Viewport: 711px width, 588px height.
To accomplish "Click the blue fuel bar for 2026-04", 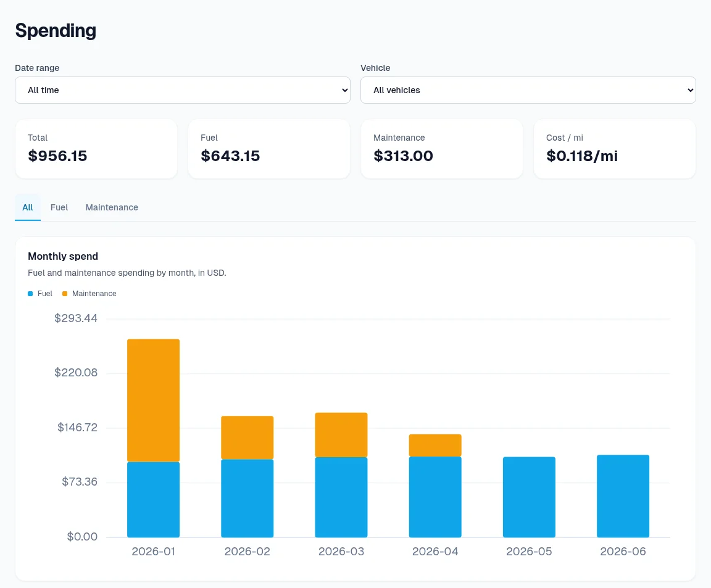I will 435,497.
